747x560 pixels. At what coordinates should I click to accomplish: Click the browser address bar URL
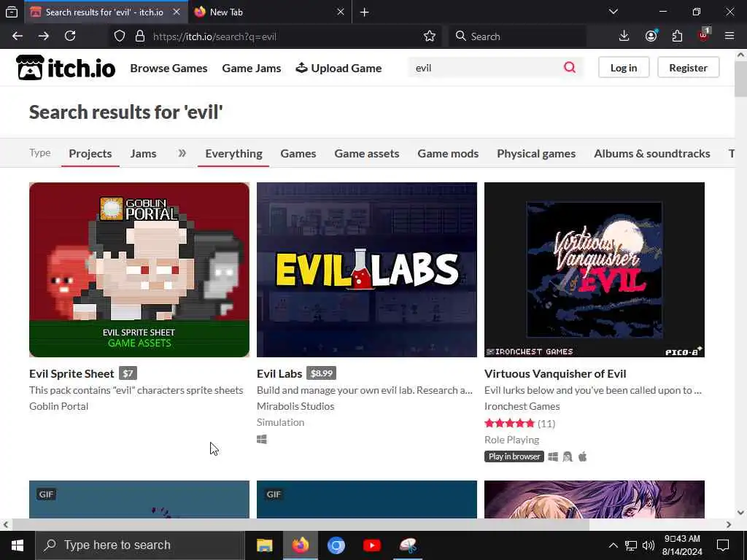click(x=214, y=36)
